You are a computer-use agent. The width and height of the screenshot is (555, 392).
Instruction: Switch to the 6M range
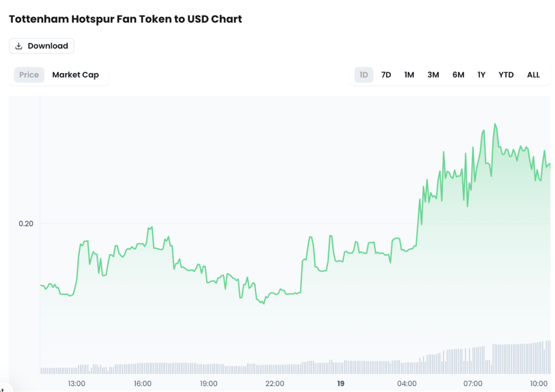pos(459,75)
